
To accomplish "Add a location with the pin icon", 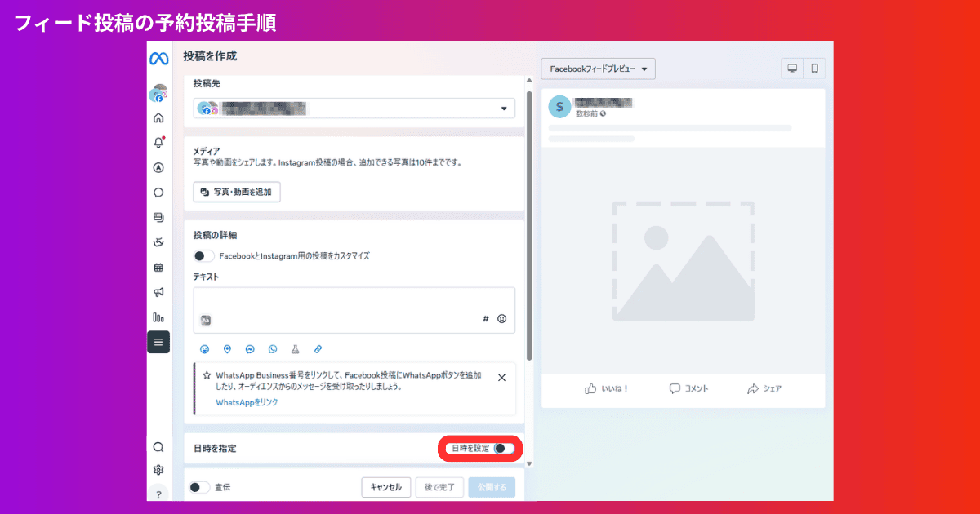I will coord(227,348).
